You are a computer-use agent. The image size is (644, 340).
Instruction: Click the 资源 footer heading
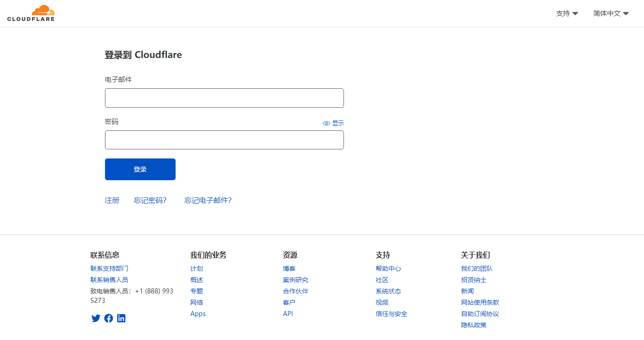point(290,255)
